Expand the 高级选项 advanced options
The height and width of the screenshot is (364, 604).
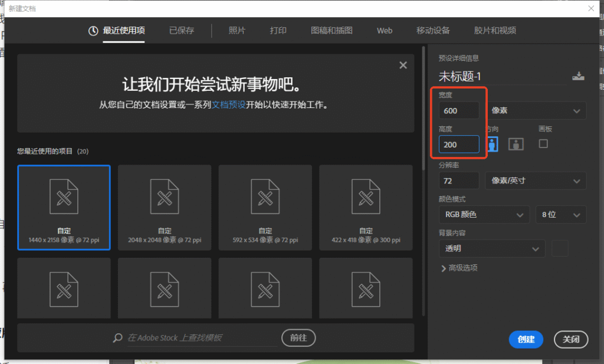coord(459,268)
